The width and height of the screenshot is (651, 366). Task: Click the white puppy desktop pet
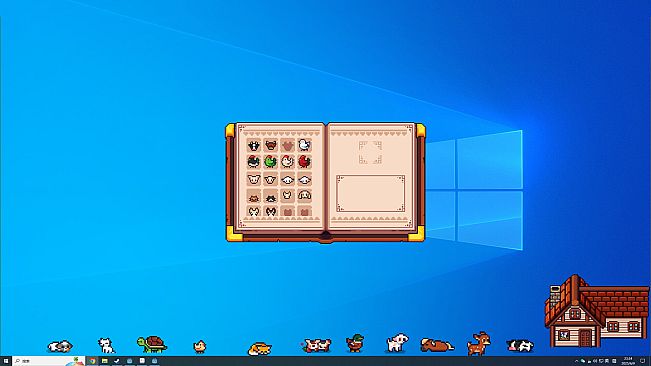pos(397,343)
